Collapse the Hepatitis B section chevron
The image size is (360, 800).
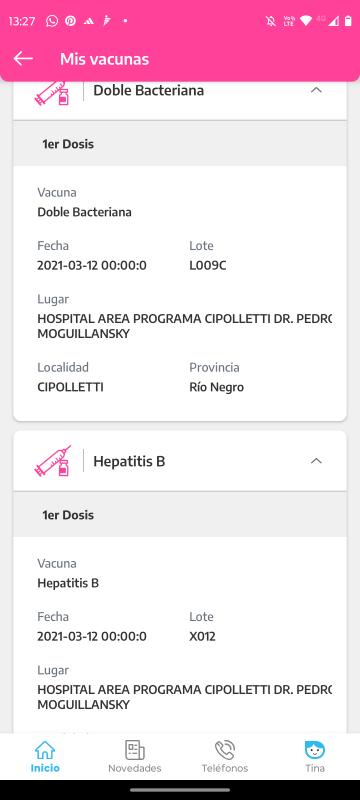point(316,461)
